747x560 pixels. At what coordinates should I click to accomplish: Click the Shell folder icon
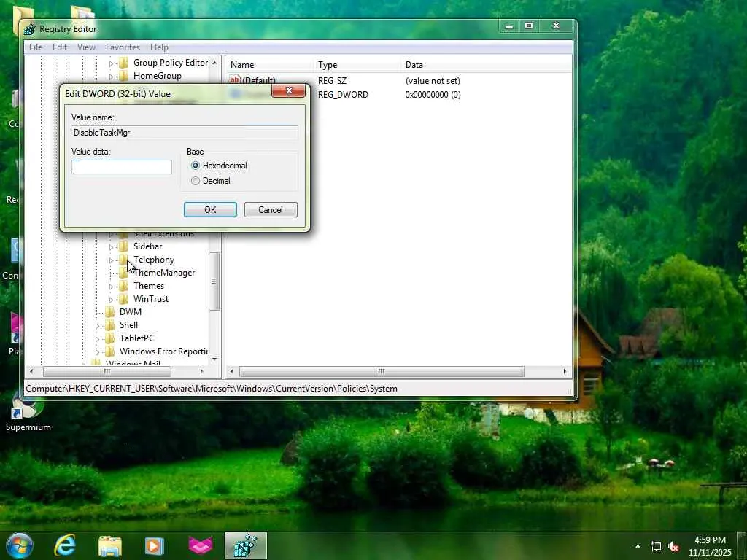110,324
